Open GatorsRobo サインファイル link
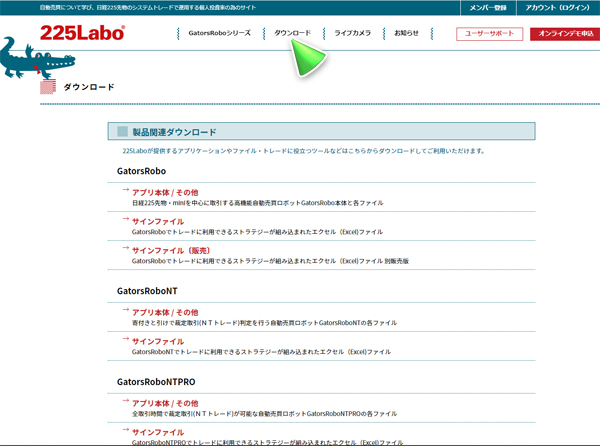The image size is (600, 446). (158, 221)
